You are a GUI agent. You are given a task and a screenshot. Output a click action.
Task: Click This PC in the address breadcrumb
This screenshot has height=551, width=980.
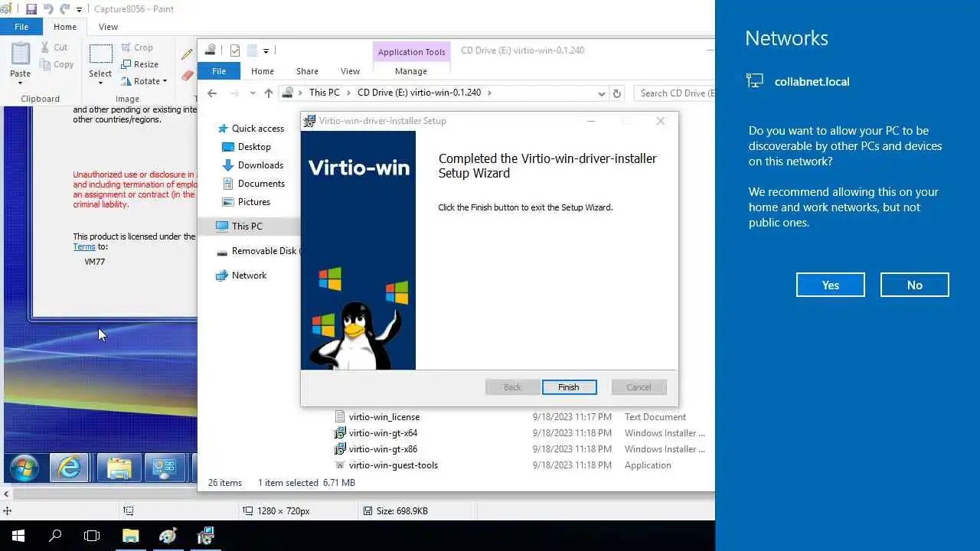click(x=324, y=93)
